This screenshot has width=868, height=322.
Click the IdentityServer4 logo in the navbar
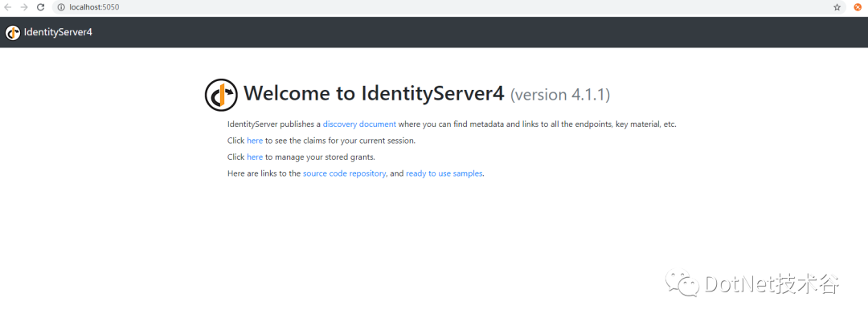coord(13,33)
